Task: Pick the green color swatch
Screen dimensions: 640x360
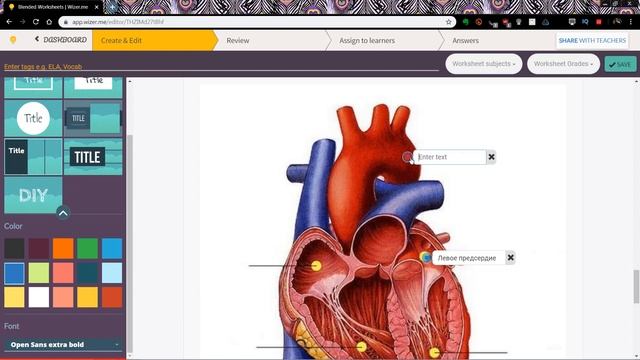Action: [87, 248]
